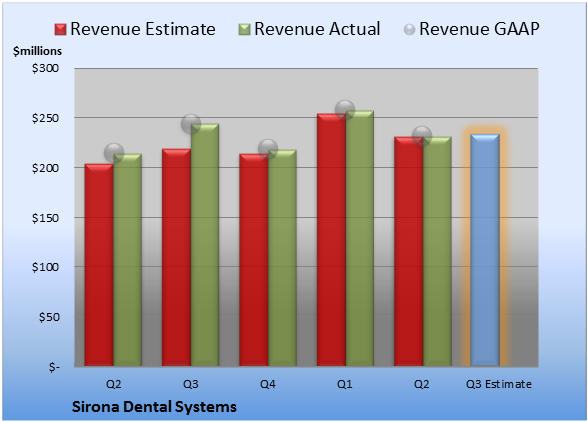This screenshot has width=588, height=422.
Task: Click the GAAP sphere marker above Q3
Action: click(191, 123)
